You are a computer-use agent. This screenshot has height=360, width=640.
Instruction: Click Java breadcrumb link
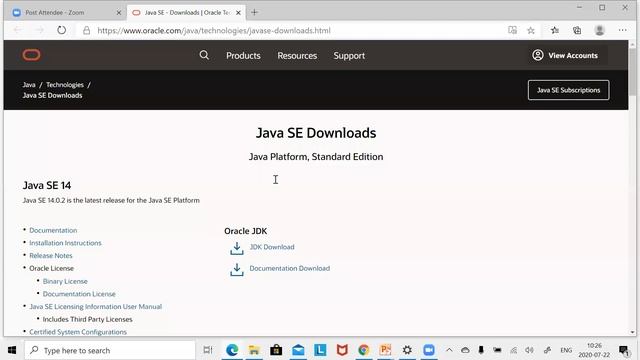pos(29,85)
